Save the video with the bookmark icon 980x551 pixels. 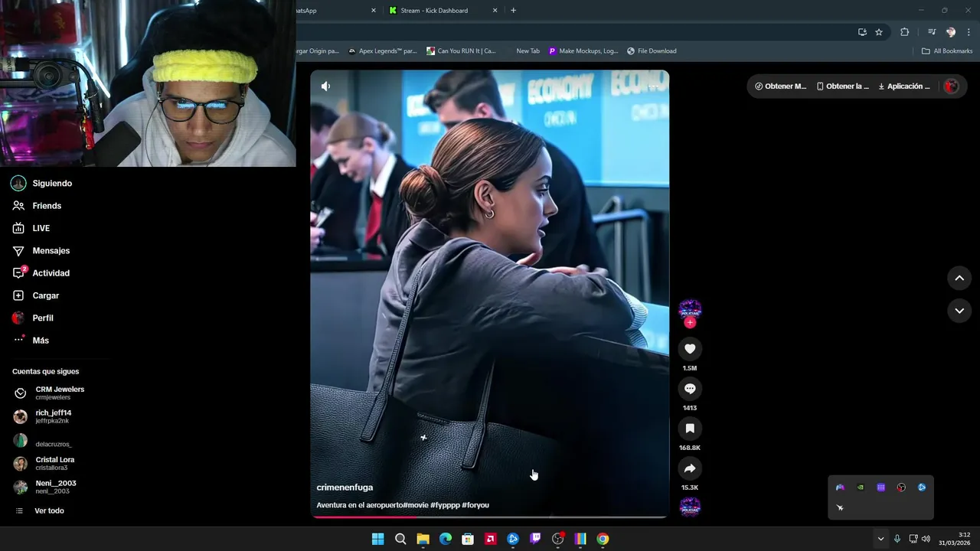(690, 429)
